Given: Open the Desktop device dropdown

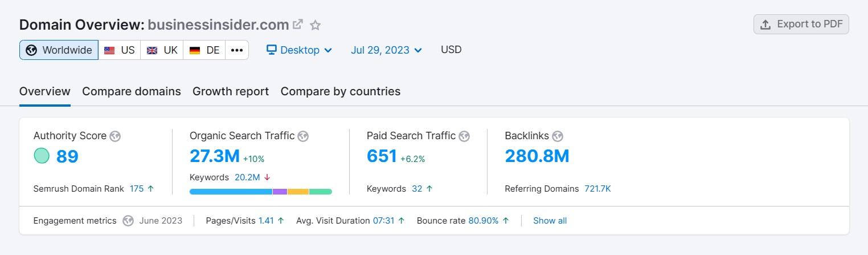Looking at the screenshot, I should pyautogui.click(x=300, y=50).
